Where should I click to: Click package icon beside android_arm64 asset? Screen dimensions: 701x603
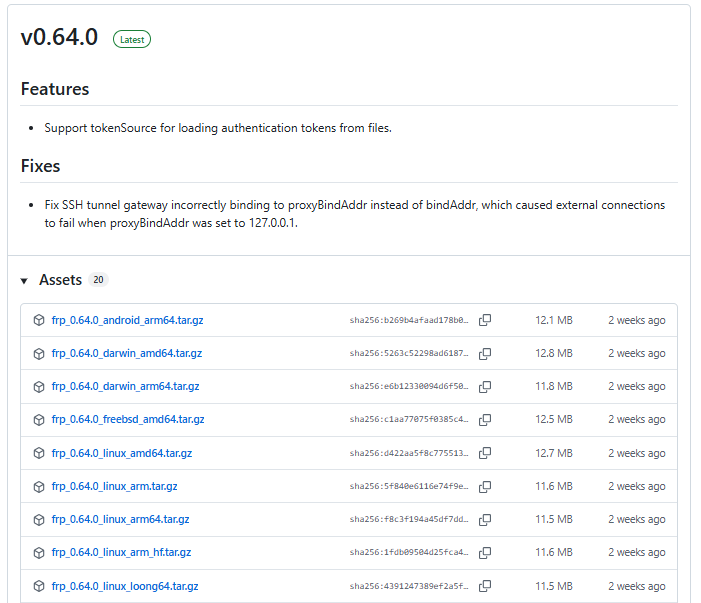(x=39, y=320)
